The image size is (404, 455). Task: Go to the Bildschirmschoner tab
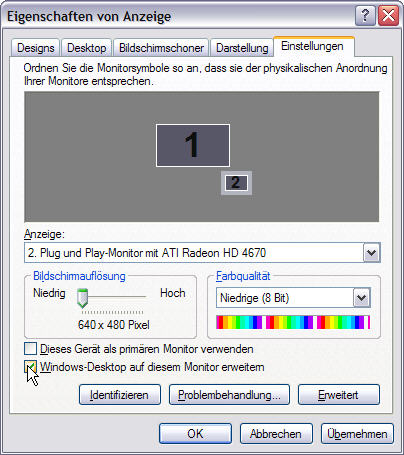point(161,48)
